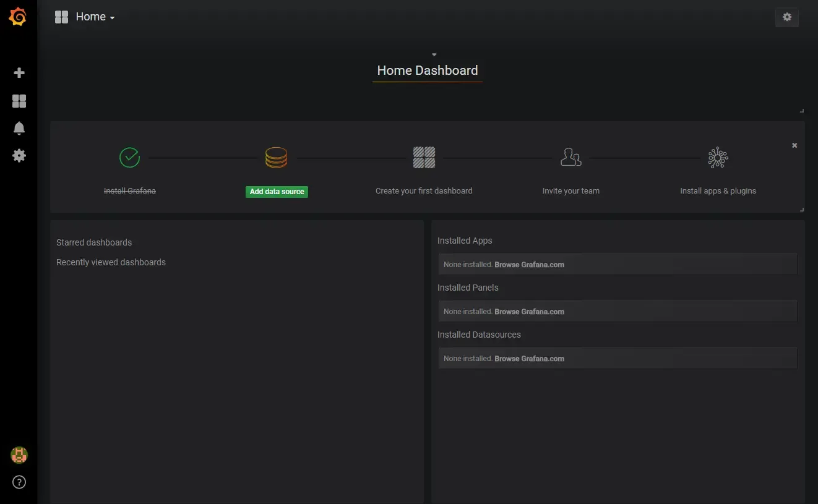Viewport: 818px width, 504px height.
Task: Click the Install apps & plugins icon
Action: pyautogui.click(x=718, y=158)
